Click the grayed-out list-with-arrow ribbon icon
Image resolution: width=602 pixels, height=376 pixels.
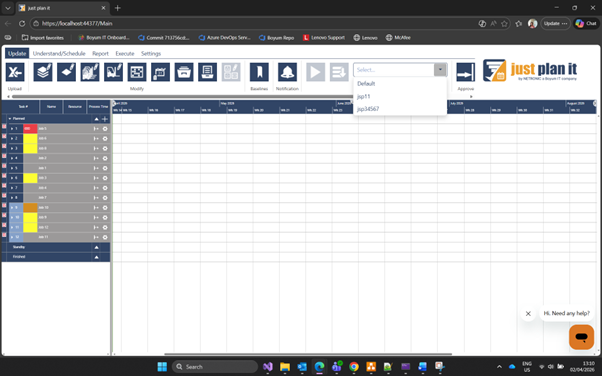(339, 72)
